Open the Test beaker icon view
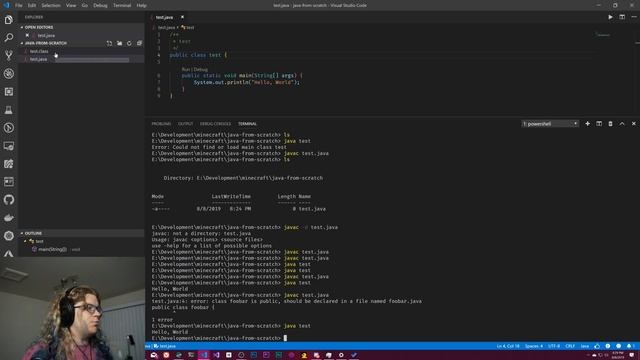 coord(9,110)
